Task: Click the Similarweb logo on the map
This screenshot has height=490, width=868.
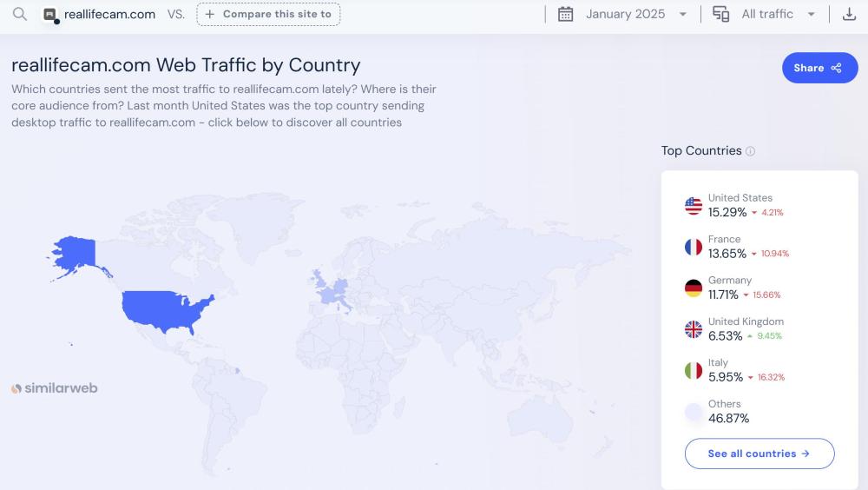Action: coord(54,388)
